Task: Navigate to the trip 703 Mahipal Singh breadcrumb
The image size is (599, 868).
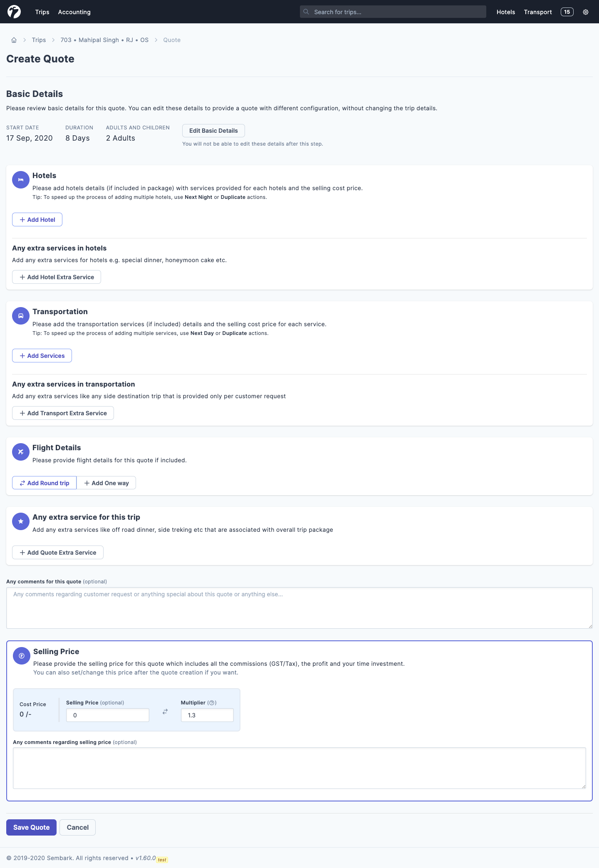Action: coord(104,40)
